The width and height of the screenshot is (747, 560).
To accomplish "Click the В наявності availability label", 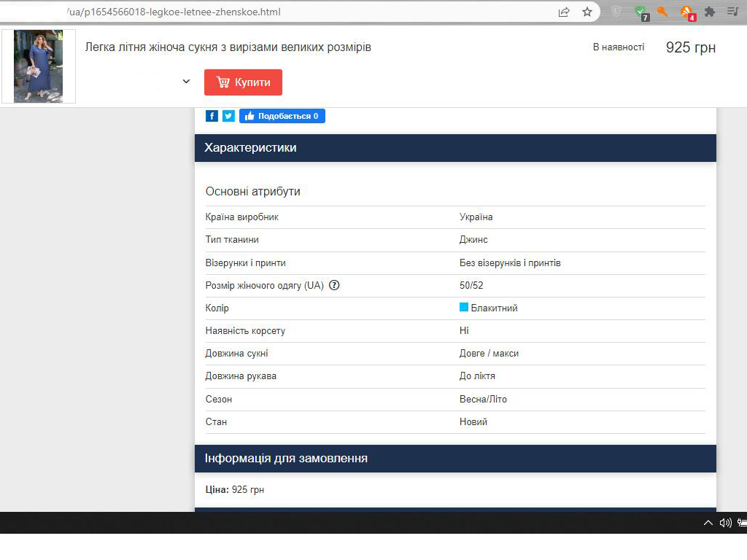I will pos(619,47).
